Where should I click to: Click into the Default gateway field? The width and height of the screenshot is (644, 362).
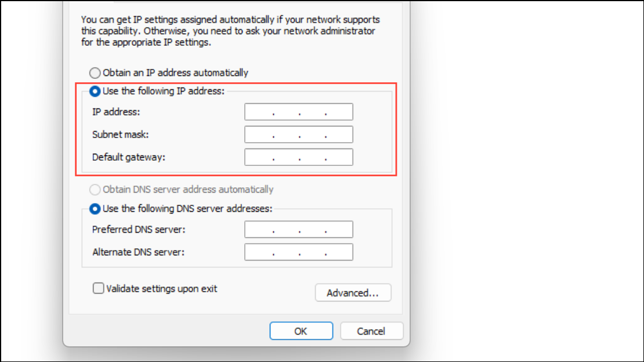298,157
